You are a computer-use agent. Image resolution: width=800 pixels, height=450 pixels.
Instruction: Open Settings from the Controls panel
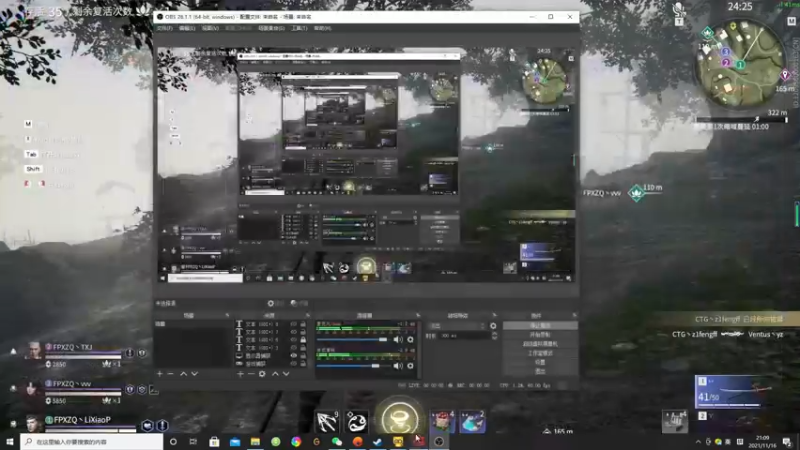coord(540,362)
